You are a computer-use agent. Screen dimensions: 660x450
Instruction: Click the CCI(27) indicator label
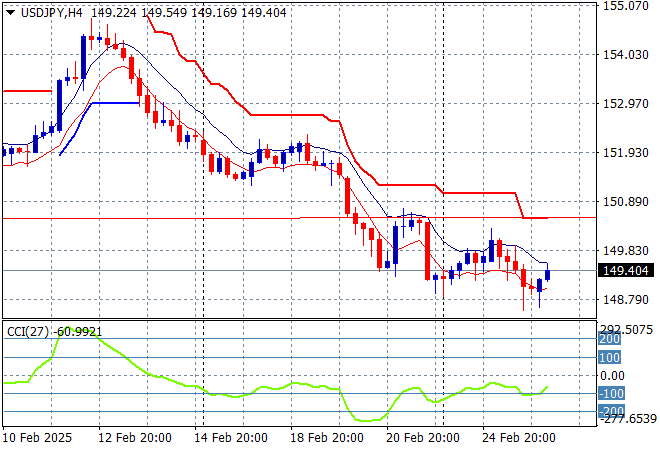[x=28, y=332]
